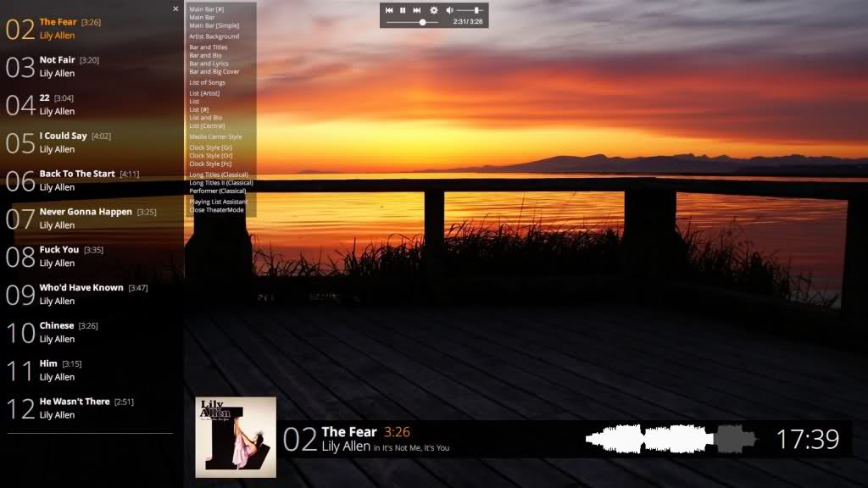Click 'Close TheaterMode'
This screenshot has height=488, width=868.
pos(216,210)
